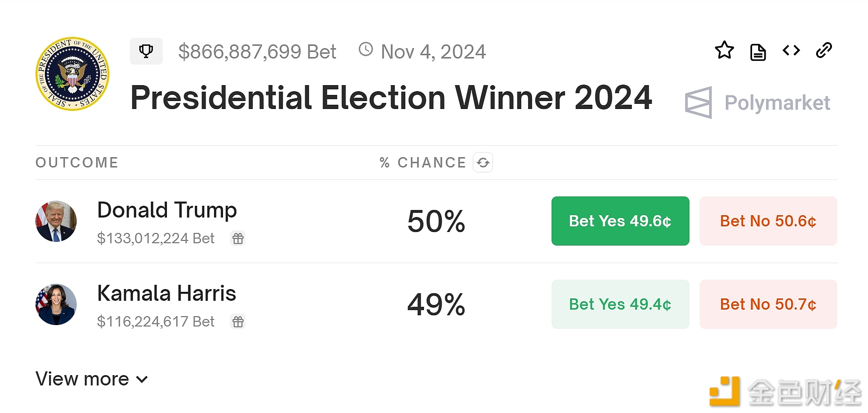Click the embed code icon
The width and height of the screenshot is (868, 413).
click(791, 51)
